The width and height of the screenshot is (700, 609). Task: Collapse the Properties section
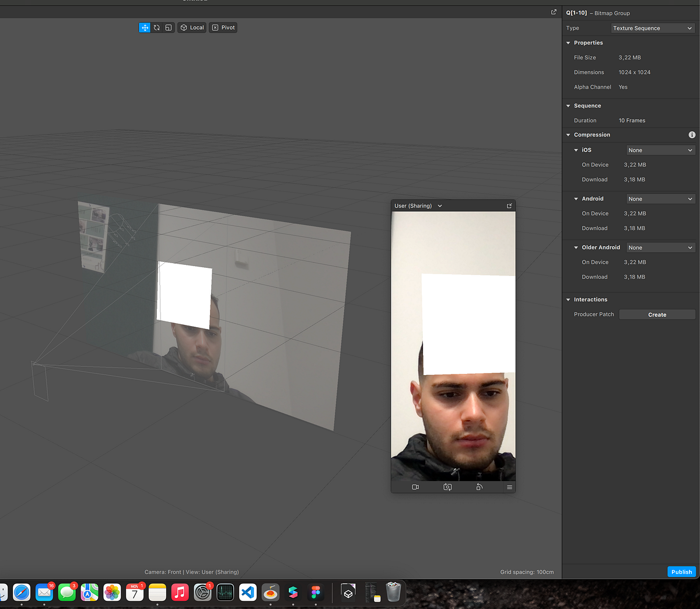568,43
